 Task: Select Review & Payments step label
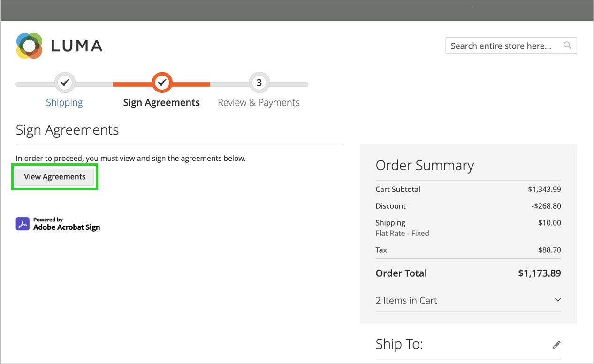259,103
